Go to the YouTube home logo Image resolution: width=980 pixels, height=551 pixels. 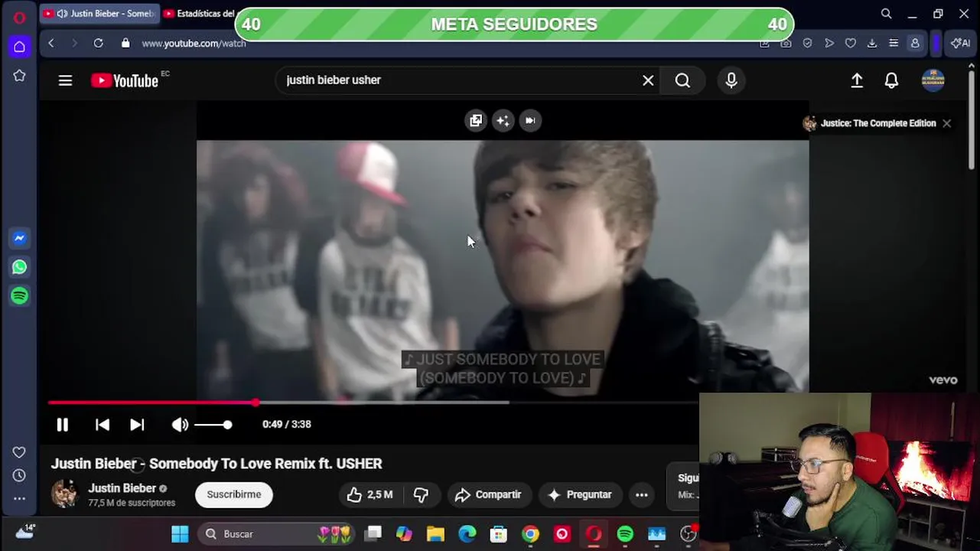click(125, 80)
